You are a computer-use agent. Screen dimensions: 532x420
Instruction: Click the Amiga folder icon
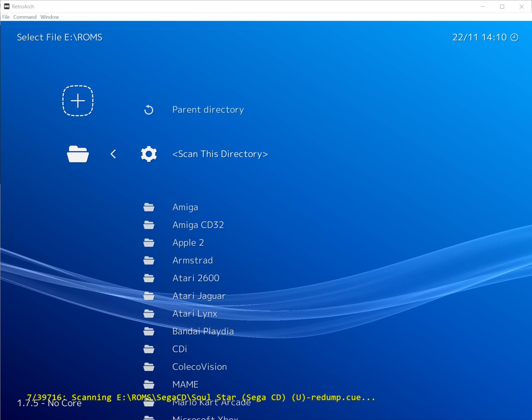point(149,207)
